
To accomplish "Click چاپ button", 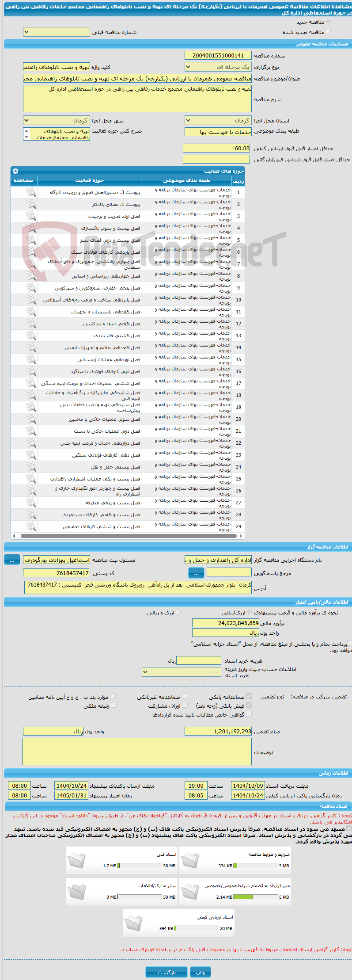I will coord(201,972).
